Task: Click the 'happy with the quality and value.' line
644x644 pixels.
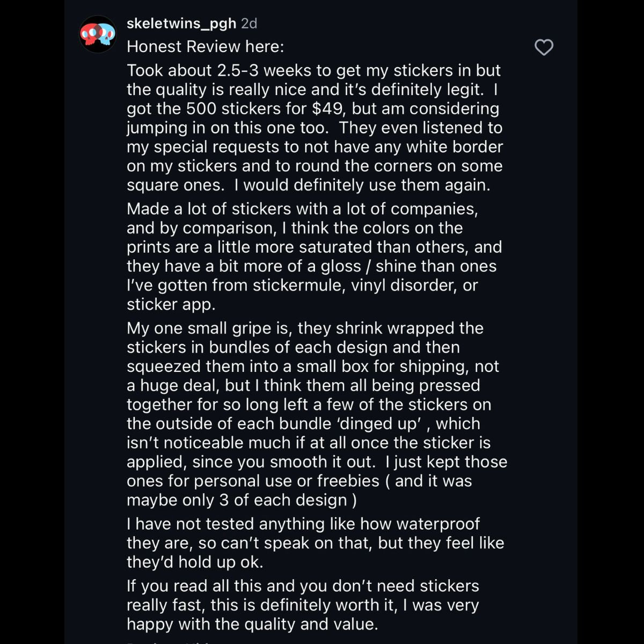Action: [x=252, y=624]
